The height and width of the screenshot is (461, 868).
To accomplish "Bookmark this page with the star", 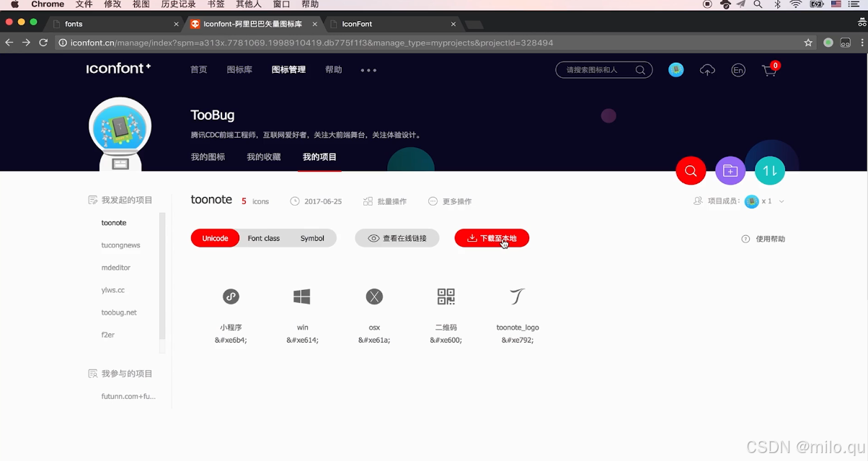I will pyautogui.click(x=808, y=43).
